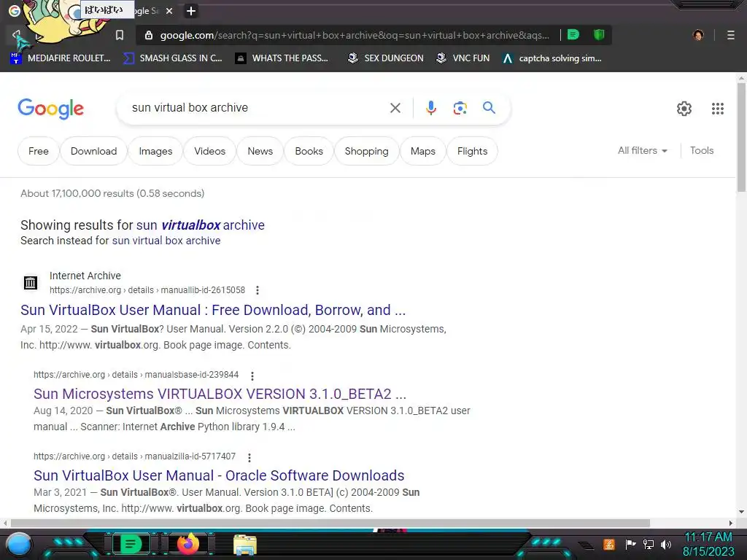The height and width of the screenshot is (560, 747).
Task: Switch to Flights results
Action: (472, 151)
